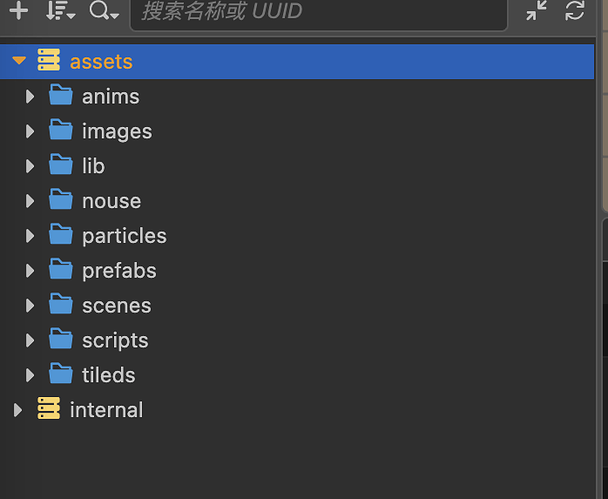Expand the tileds folder arrow
Viewport: 608px width, 499px height.
tap(30, 375)
